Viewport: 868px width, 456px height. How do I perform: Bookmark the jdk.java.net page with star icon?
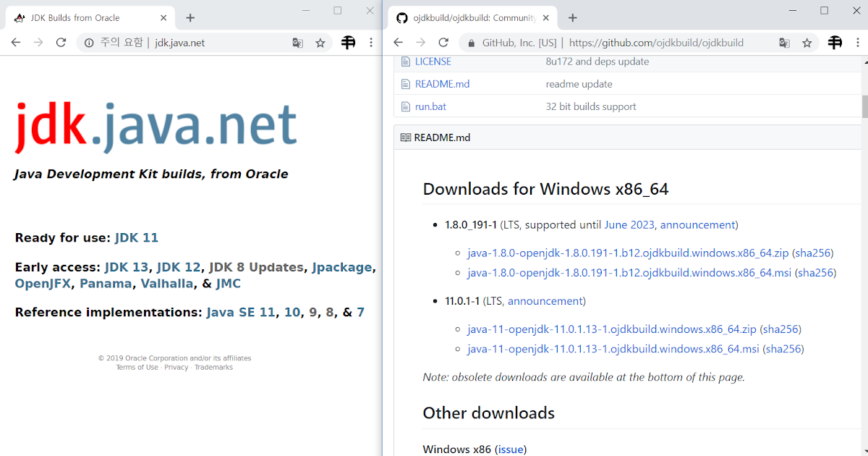tap(320, 43)
